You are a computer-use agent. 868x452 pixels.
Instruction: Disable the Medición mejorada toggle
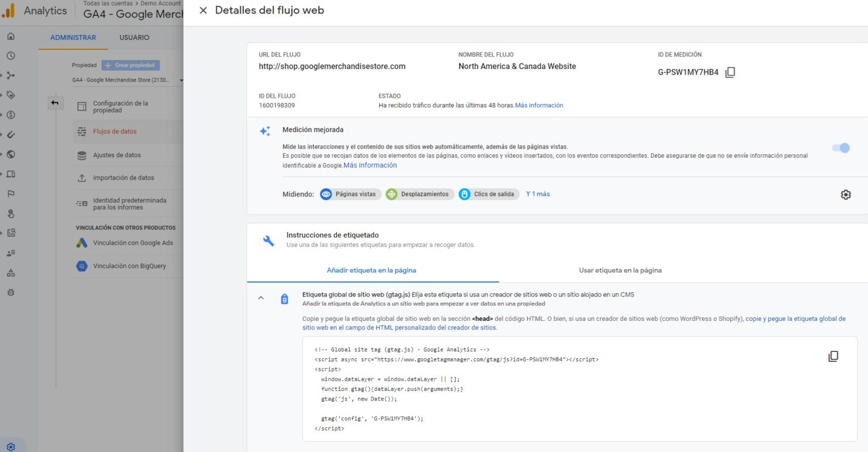[x=841, y=147]
